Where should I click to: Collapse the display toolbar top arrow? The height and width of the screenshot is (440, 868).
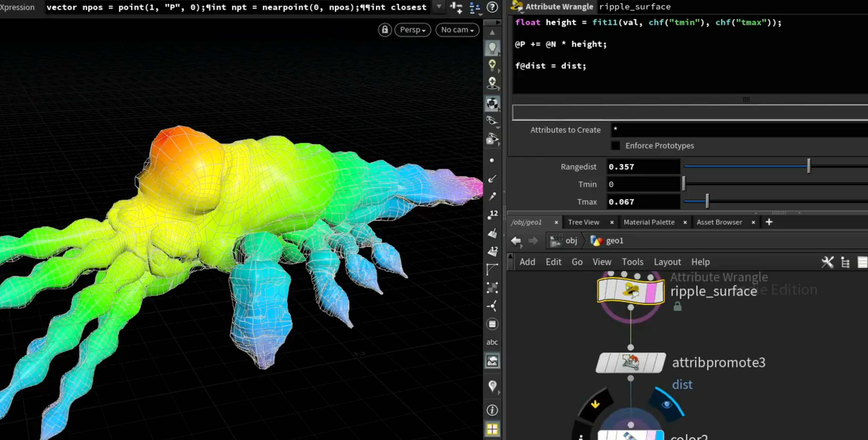pos(498,22)
